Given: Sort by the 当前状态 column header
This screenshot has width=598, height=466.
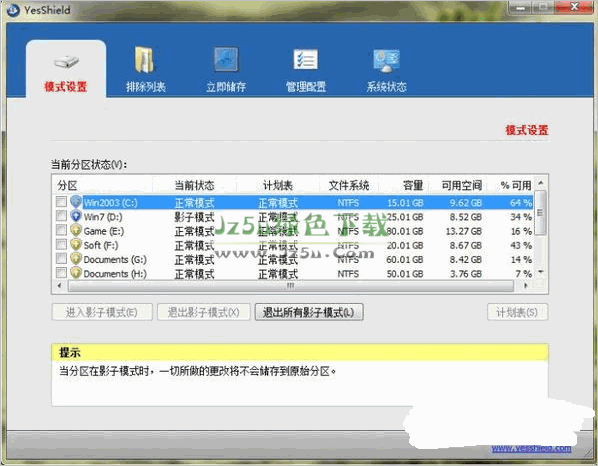Looking at the screenshot, I should tap(195, 185).
